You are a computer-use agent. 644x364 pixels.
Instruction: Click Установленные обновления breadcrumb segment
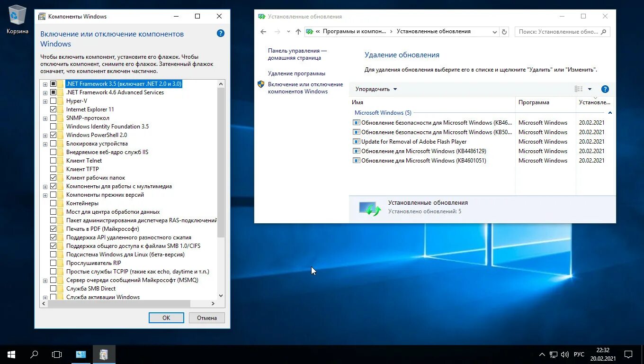(434, 32)
